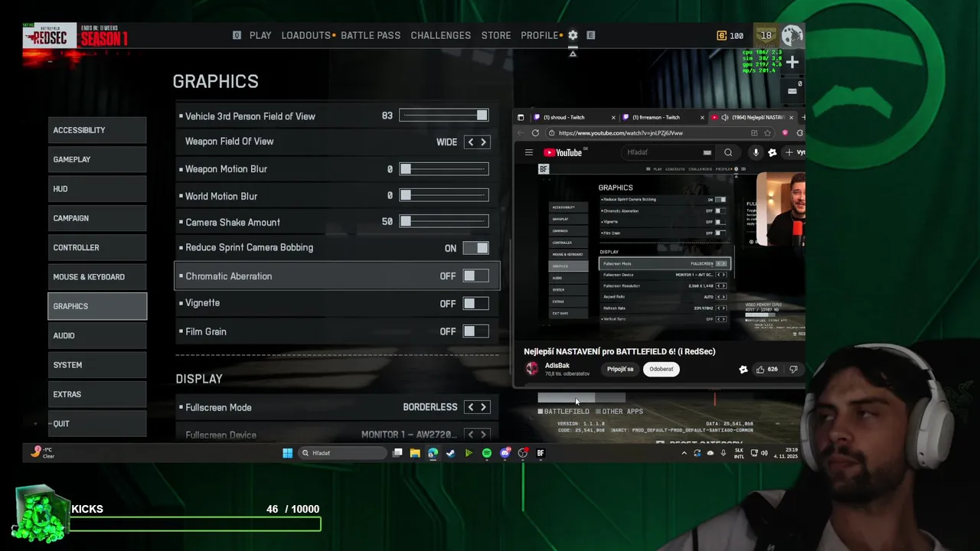Toggle Reduce Sprint Camera Bobbing off
Screen dimensions: 980x551
475,248
